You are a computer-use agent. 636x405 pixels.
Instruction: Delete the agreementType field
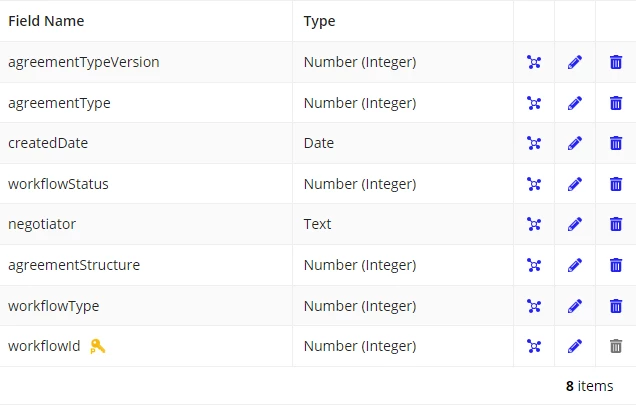coord(616,103)
